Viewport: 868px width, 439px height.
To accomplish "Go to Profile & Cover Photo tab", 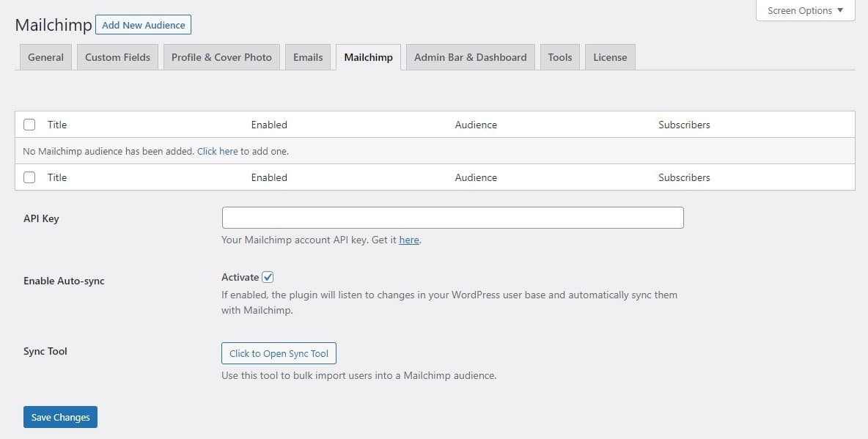I will [x=221, y=58].
